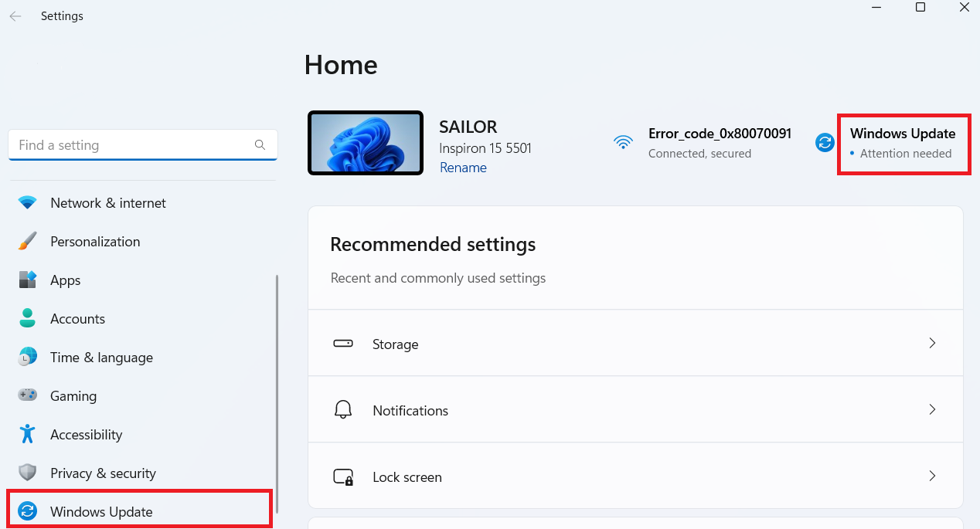This screenshot has height=529, width=980.
Task: Click the Windows Update sync icon in header
Action: tap(825, 143)
